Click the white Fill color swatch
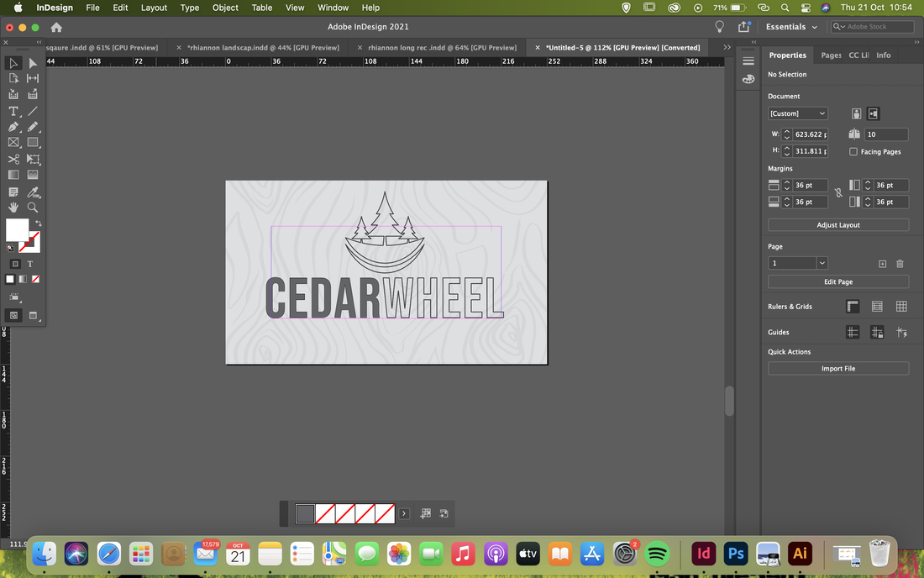The height and width of the screenshot is (578, 924). click(17, 230)
